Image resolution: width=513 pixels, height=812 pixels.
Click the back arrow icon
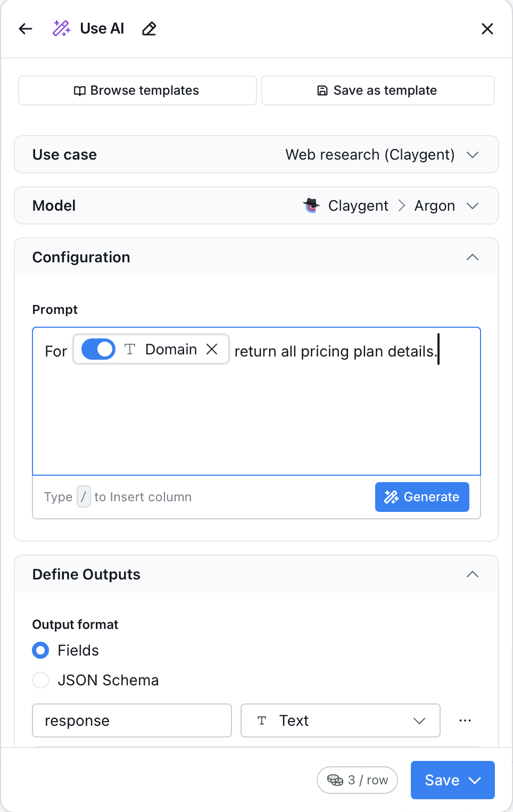click(x=26, y=29)
